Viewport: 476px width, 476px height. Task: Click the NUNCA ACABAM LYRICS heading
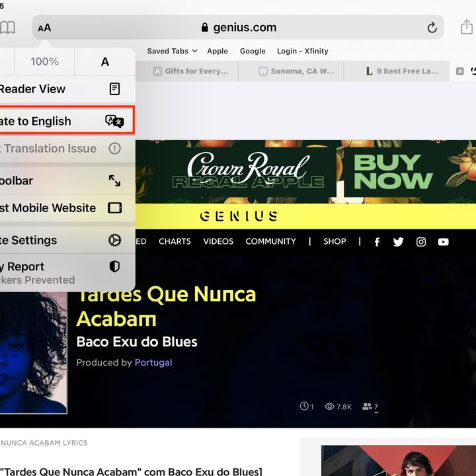coord(44,442)
